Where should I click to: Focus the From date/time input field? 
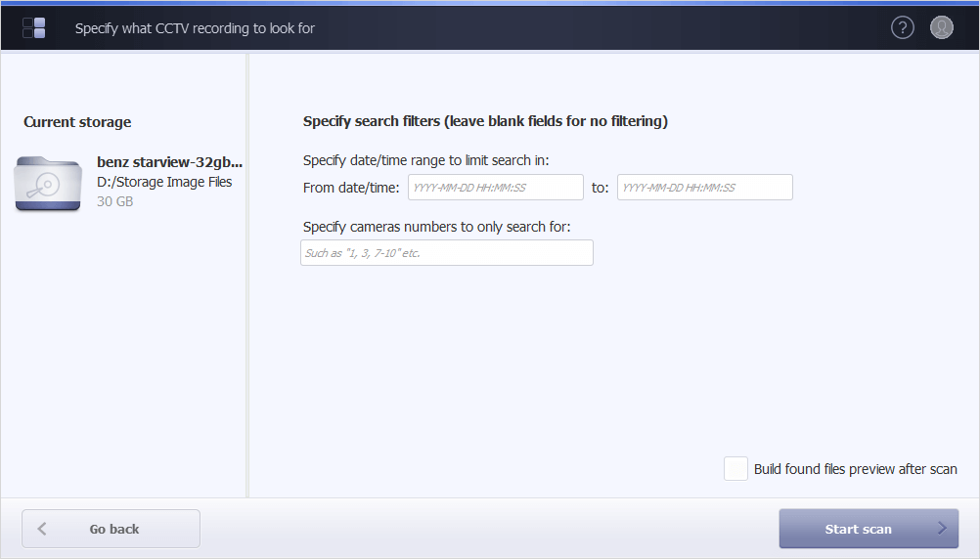[x=496, y=188]
